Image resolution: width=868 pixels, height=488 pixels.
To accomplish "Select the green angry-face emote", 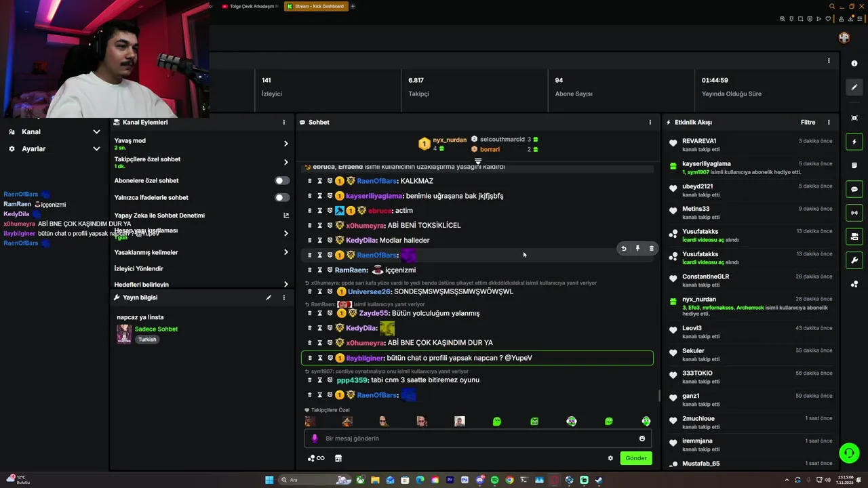I will pos(534,422).
